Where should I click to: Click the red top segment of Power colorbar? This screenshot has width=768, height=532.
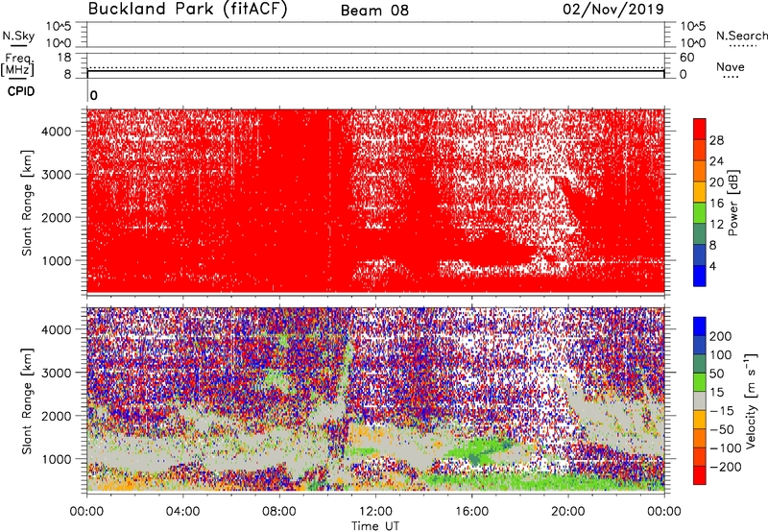[x=700, y=128]
